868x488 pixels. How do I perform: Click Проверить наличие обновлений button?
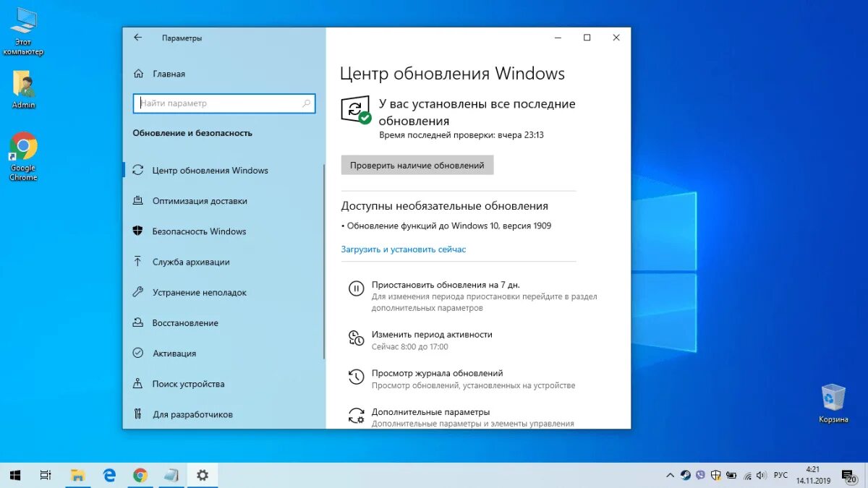tap(417, 165)
